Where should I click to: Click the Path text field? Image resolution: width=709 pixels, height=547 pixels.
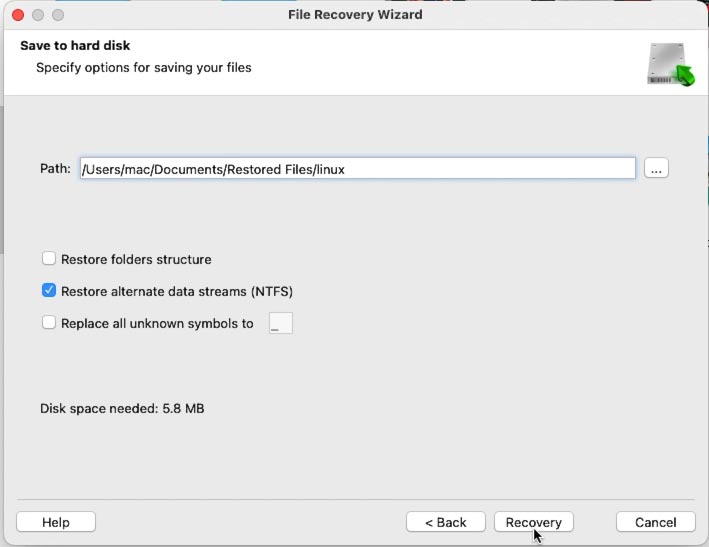coord(358,169)
